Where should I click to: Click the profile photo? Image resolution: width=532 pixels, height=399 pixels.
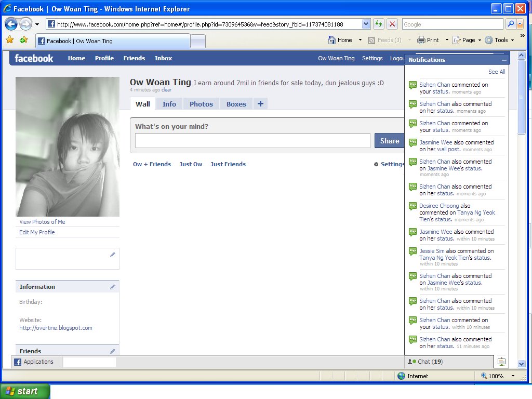tap(68, 147)
